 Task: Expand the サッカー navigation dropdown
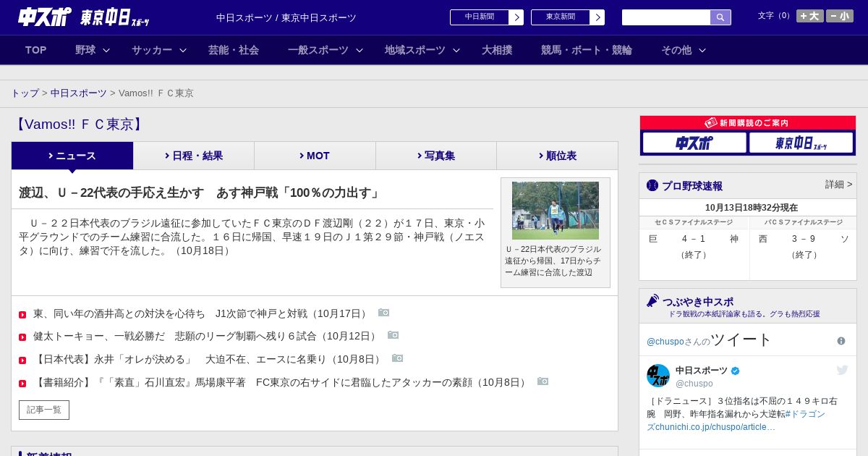(x=159, y=50)
